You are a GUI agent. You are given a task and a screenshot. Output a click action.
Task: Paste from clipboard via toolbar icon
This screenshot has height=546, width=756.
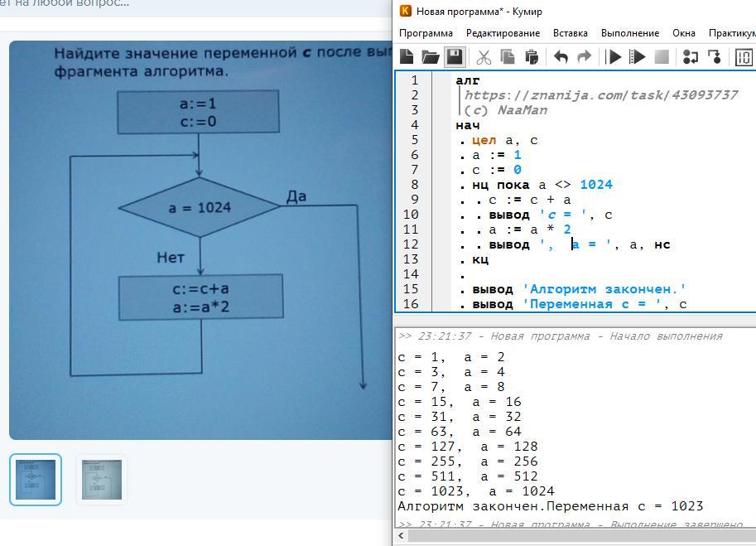[532, 57]
